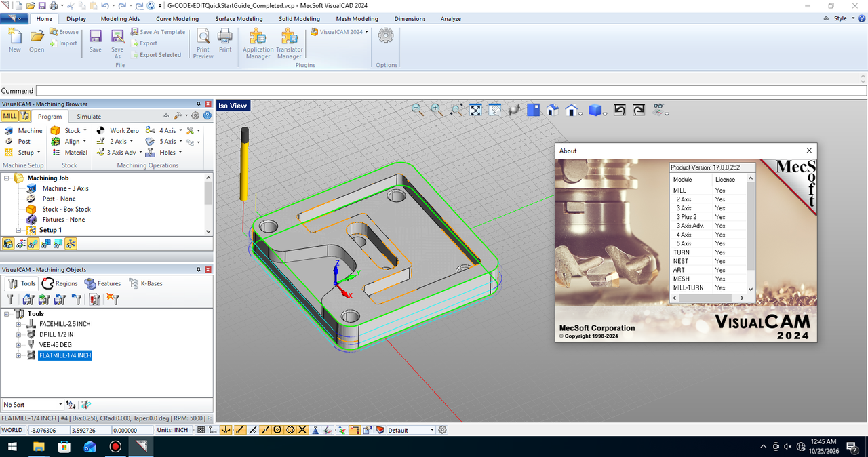The width and height of the screenshot is (868, 457).
Task: Toggle the grid snap in status bar
Action: [201, 430]
